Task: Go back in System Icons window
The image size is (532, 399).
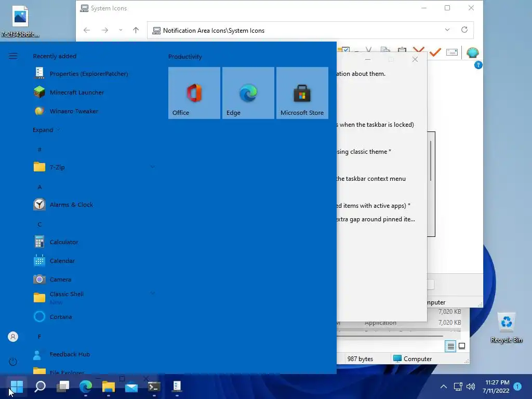Action: click(87, 30)
